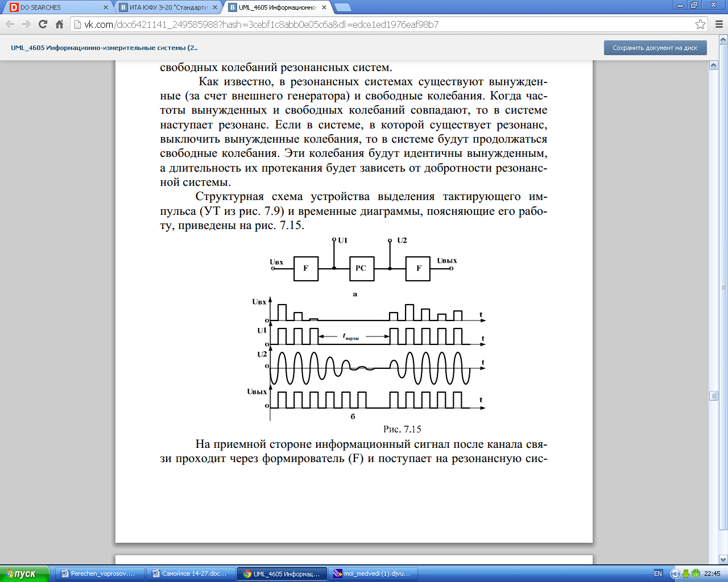Minimize the browser window
Image resolution: width=728 pixels, height=582 pixels.
(x=680, y=5)
